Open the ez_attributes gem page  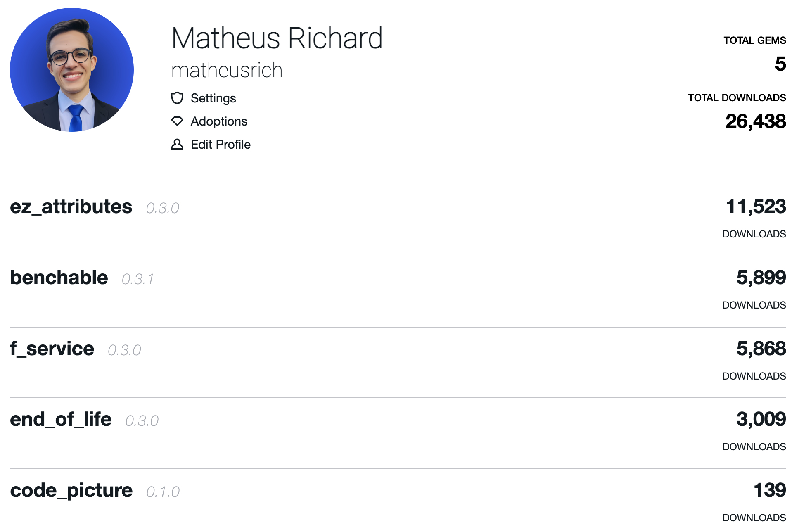[71, 207]
